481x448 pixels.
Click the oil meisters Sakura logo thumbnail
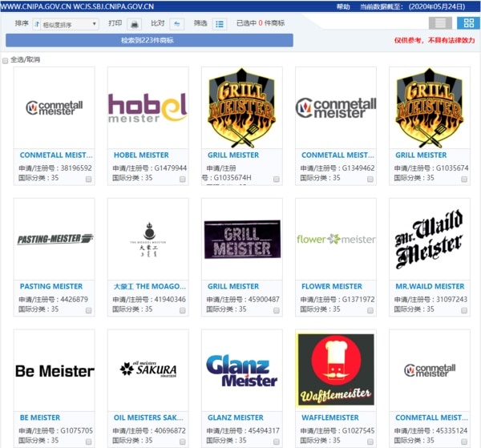click(148, 369)
